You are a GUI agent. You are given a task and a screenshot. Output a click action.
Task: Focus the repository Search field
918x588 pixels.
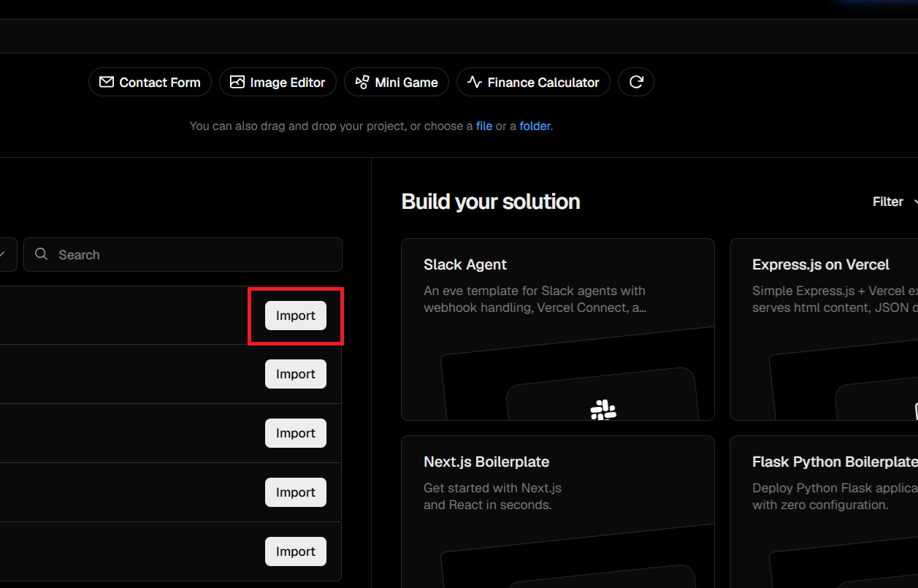click(183, 255)
